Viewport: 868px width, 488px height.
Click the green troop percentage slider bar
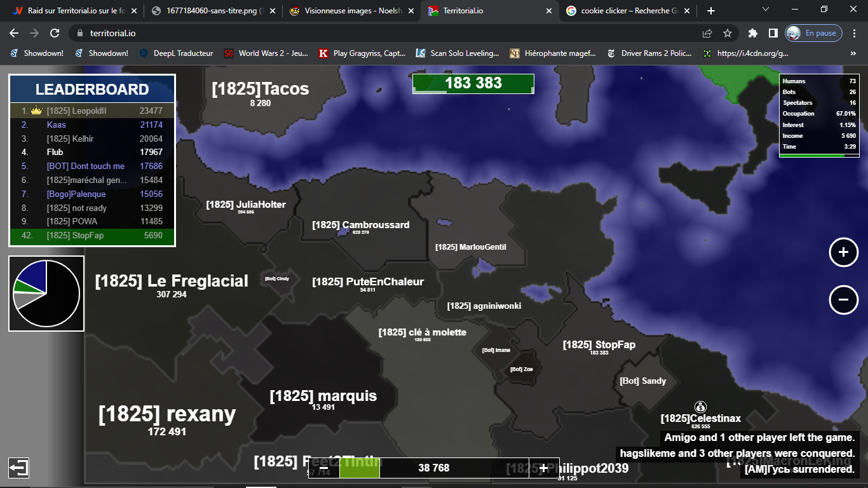click(x=359, y=468)
